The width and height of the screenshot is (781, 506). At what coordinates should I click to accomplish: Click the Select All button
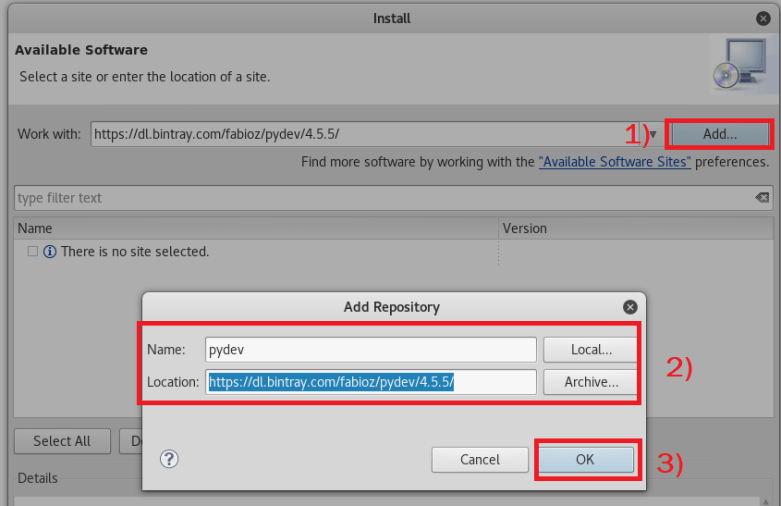point(62,441)
